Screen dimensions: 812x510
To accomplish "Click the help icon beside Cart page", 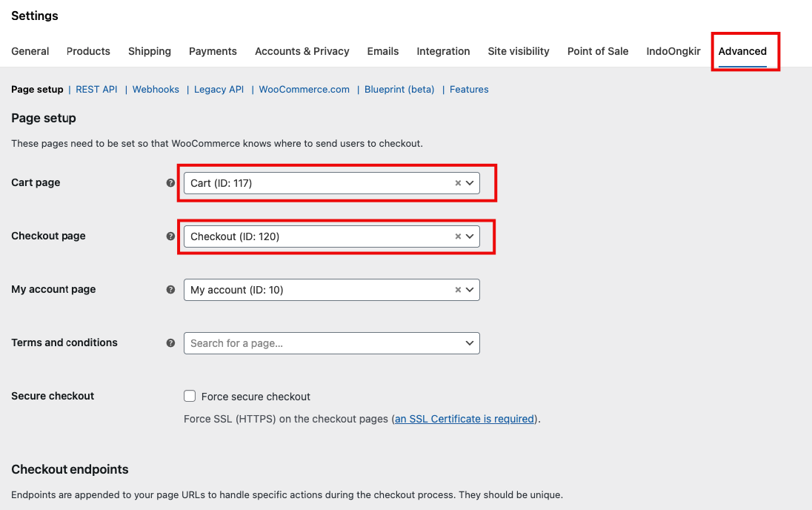I will point(171,183).
